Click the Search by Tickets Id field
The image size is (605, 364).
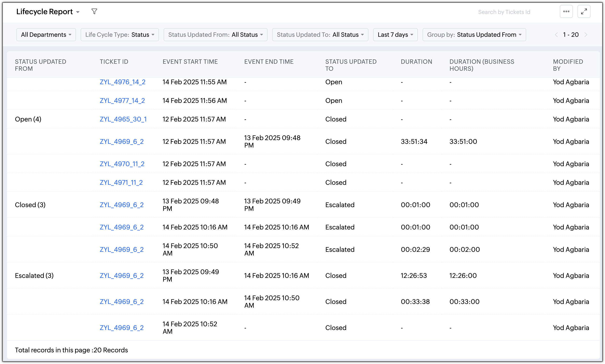point(504,12)
